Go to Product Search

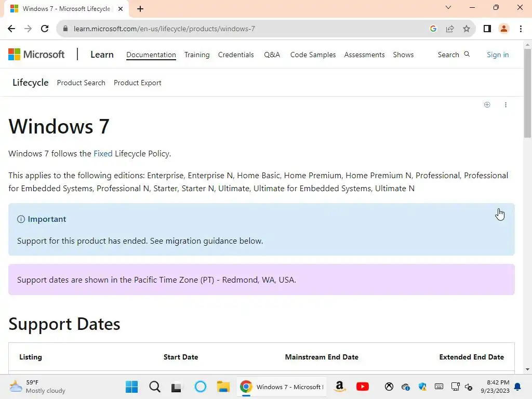(81, 83)
